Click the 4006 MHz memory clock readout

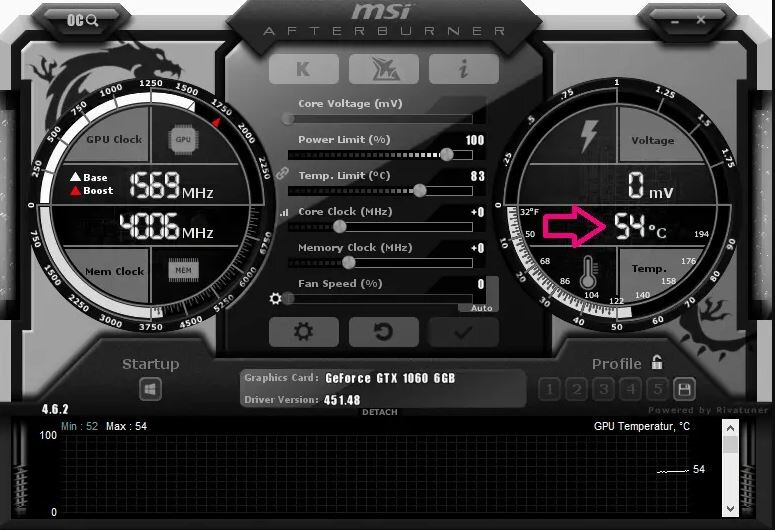click(x=167, y=226)
